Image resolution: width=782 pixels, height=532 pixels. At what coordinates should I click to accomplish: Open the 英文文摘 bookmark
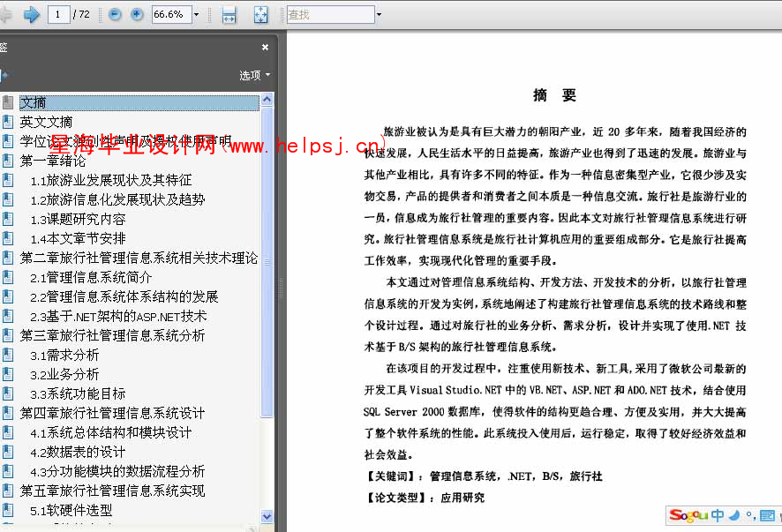click(x=46, y=122)
